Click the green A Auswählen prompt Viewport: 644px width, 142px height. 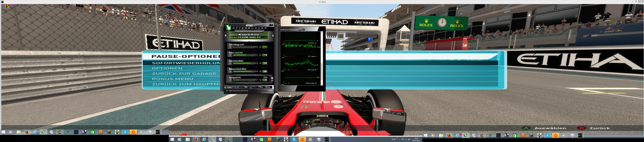click(544, 128)
